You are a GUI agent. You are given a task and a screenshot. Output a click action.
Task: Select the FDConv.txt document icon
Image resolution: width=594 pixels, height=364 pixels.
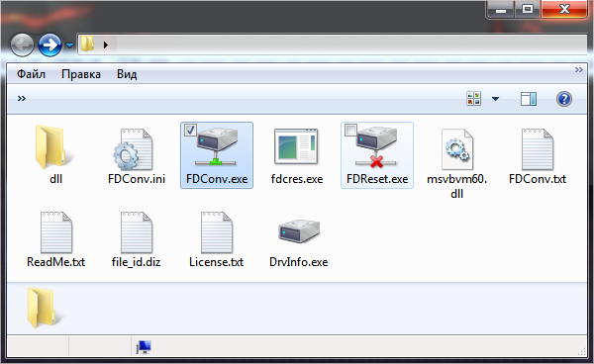[538, 149]
